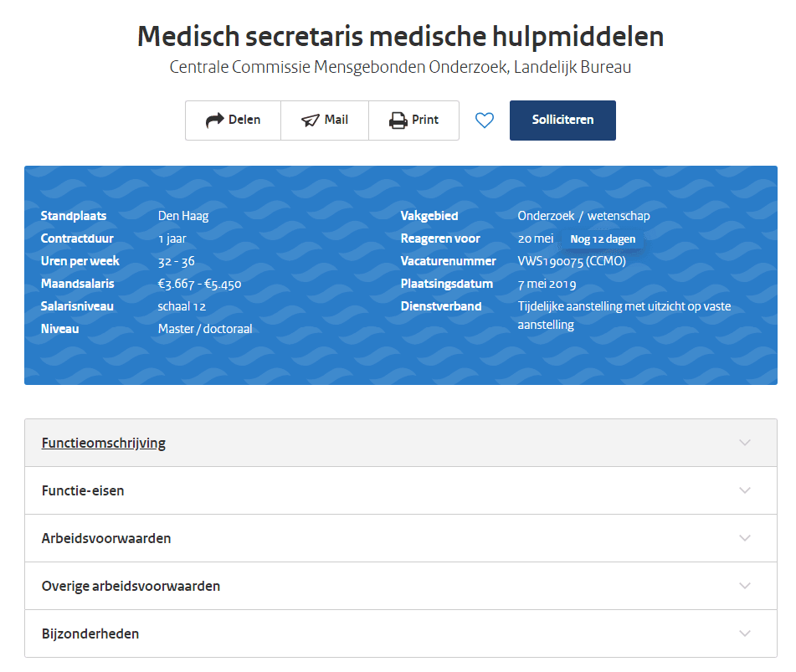Click the vacancy title heading

pos(400,36)
